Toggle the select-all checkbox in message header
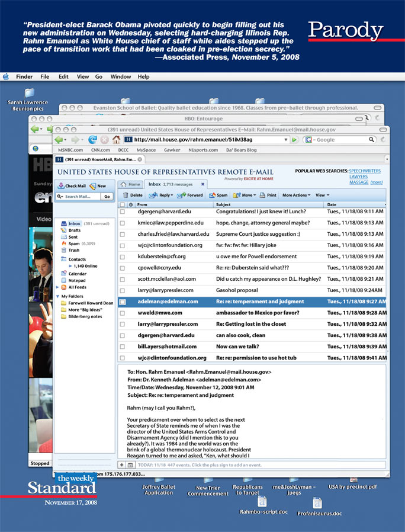The image size is (405, 532). coord(123,204)
